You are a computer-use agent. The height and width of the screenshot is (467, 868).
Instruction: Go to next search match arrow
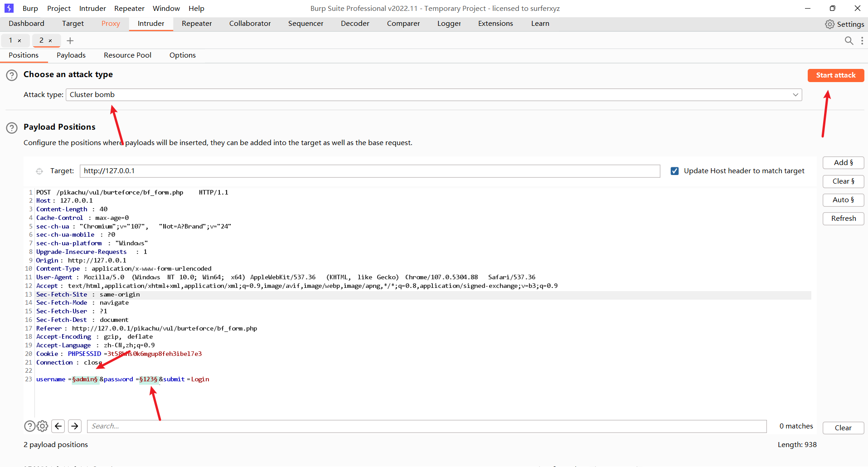75,426
